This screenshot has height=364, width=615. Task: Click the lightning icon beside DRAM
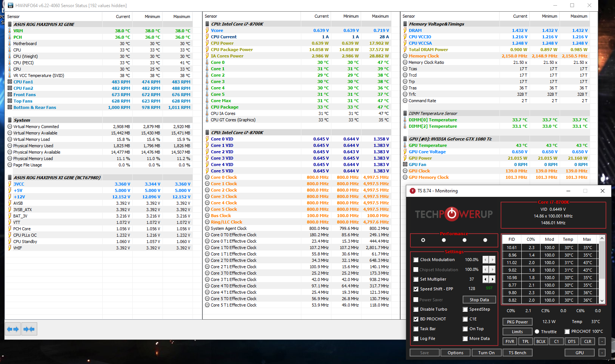click(x=405, y=30)
